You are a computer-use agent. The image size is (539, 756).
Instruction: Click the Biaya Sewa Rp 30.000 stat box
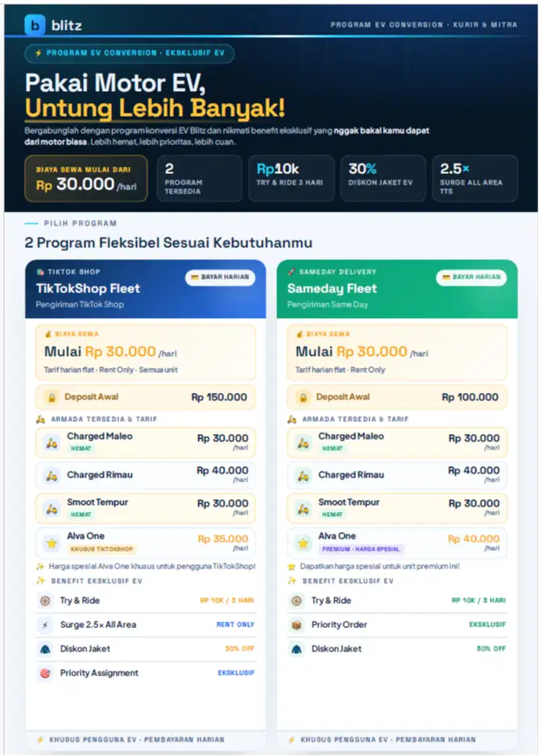coord(86,179)
